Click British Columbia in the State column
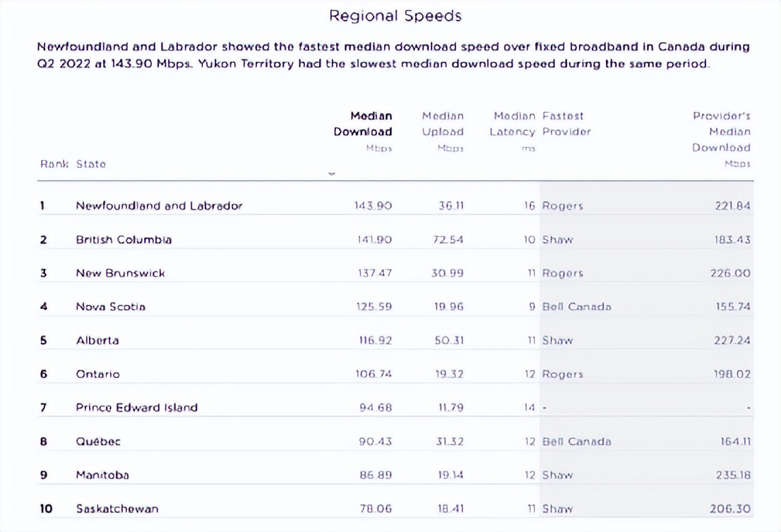The image size is (781, 532). (x=124, y=240)
